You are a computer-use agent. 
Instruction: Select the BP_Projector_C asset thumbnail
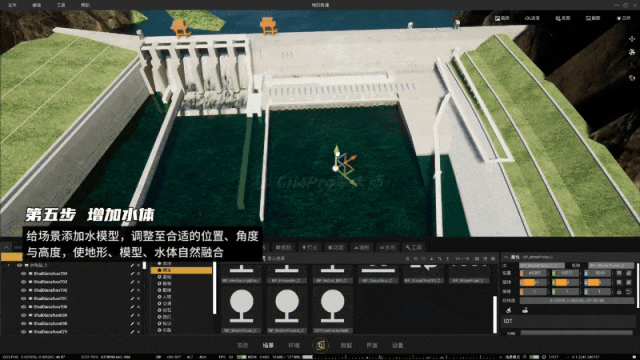pyautogui.click(x=287, y=273)
